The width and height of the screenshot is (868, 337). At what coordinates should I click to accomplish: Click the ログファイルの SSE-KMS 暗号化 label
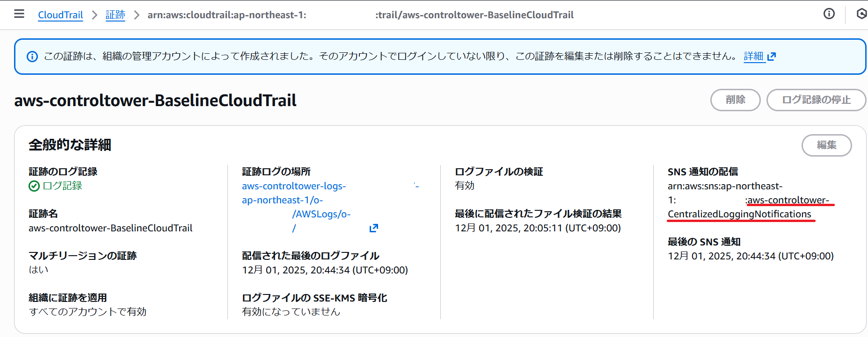[314, 298]
